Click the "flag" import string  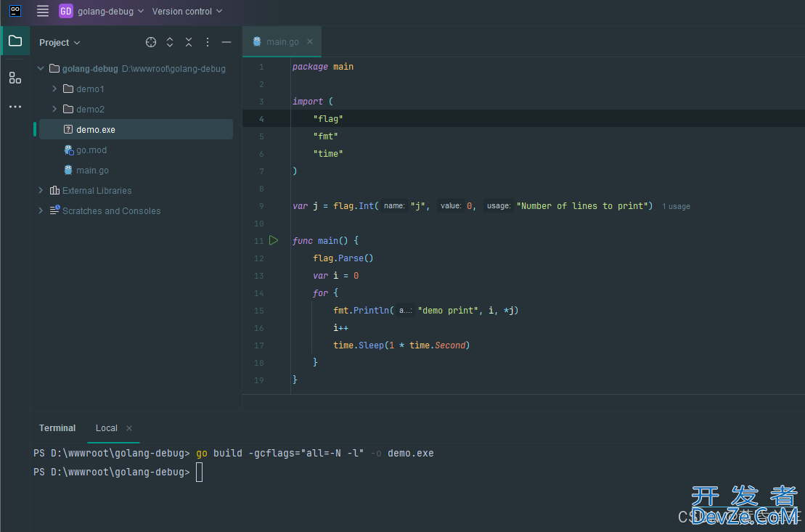tap(328, 118)
